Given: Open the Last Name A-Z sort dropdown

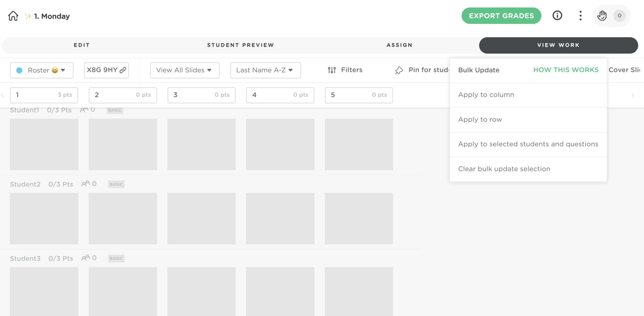Looking at the screenshot, I should [265, 70].
